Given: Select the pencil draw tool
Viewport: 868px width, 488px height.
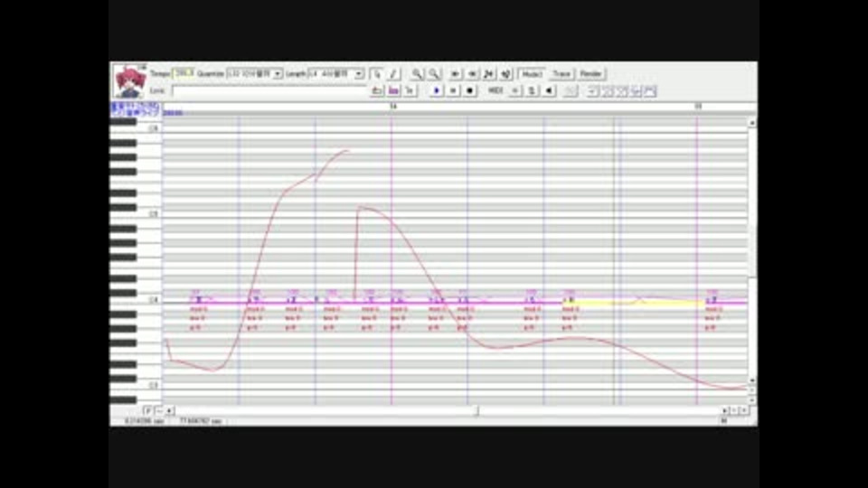Looking at the screenshot, I should coord(393,73).
